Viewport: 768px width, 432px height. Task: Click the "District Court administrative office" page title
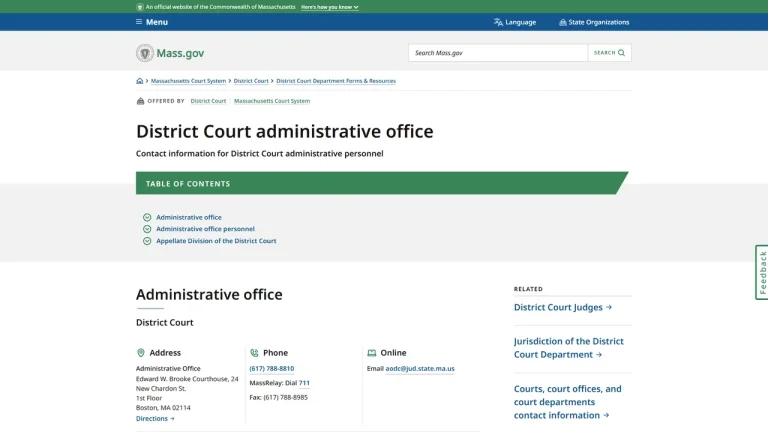(285, 131)
